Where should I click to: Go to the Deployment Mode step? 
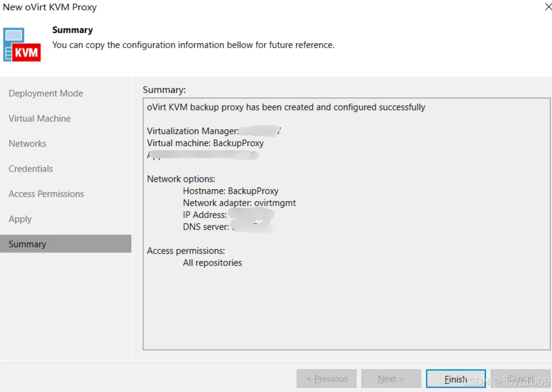click(x=46, y=93)
